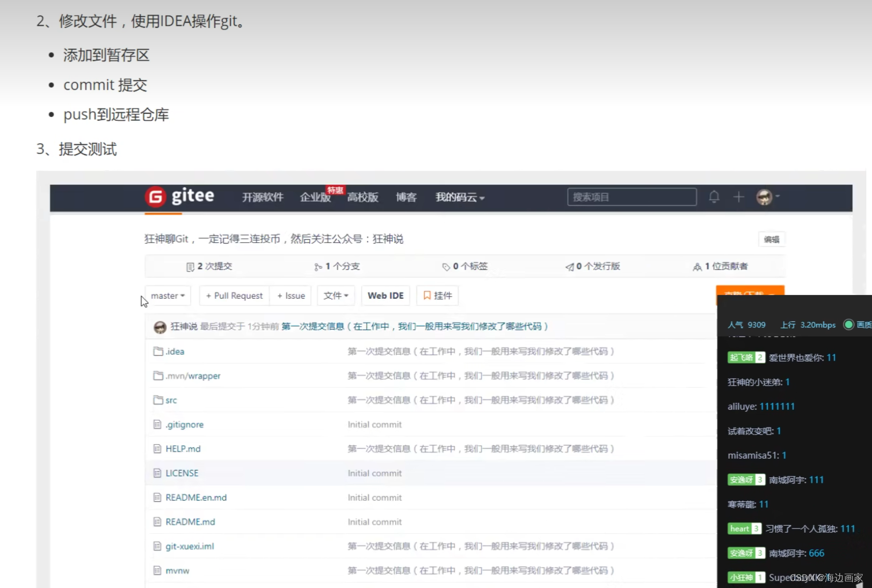This screenshot has height=588, width=872.
Task: Click the commits count icon
Action: tap(190, 267)
